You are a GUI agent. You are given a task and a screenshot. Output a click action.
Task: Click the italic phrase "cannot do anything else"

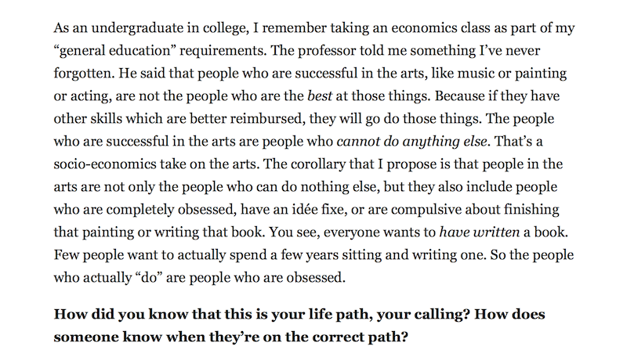click(x=411, y=142)
